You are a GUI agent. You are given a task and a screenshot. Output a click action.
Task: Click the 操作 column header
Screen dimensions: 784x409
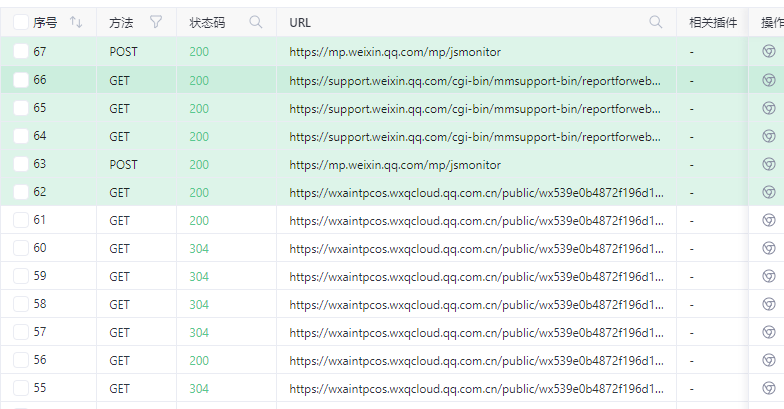click(771, 22)
